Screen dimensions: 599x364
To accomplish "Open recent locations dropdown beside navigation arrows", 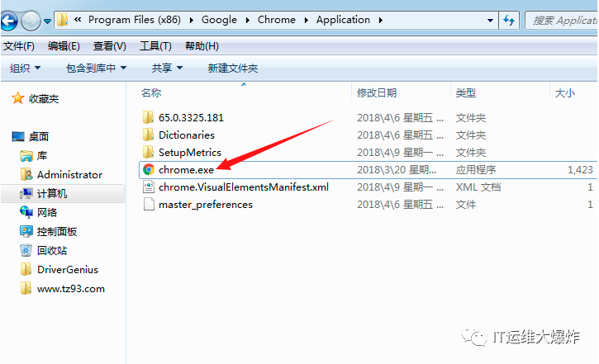I will click(47, 21).
